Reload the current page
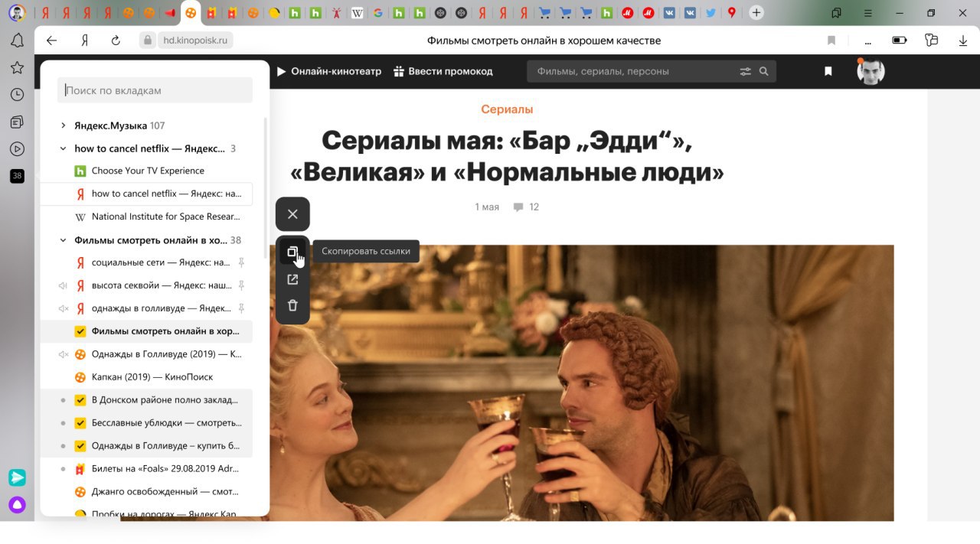The image size is (980, 544). (x=116, y=41)
